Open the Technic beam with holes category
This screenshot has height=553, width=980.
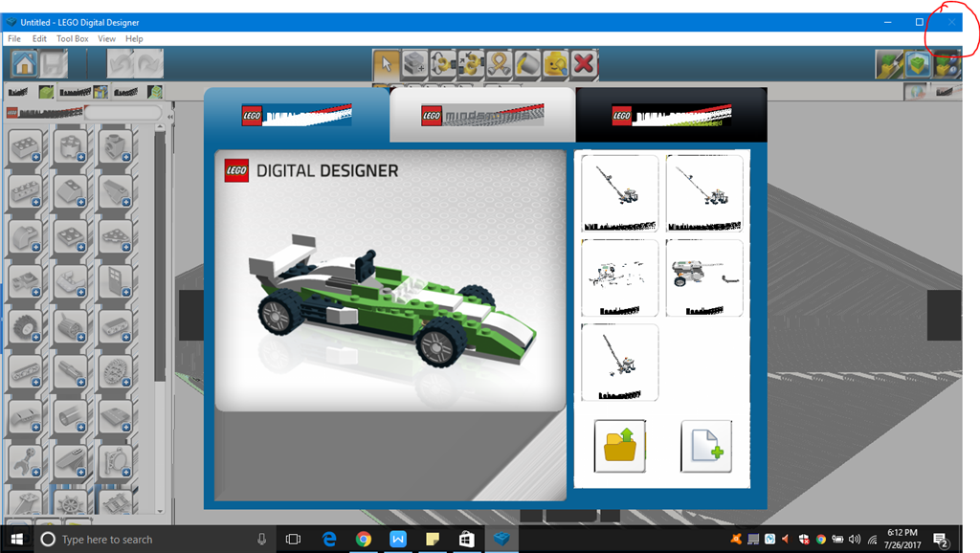26,372
